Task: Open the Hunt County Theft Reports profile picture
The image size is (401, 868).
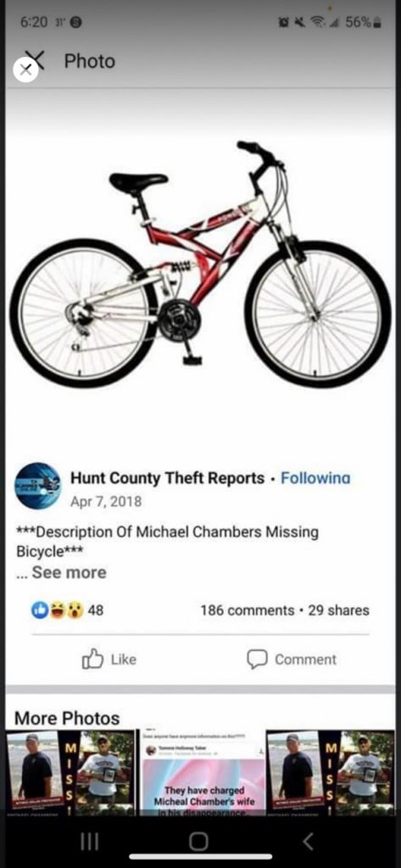Action: pos(37,486)
